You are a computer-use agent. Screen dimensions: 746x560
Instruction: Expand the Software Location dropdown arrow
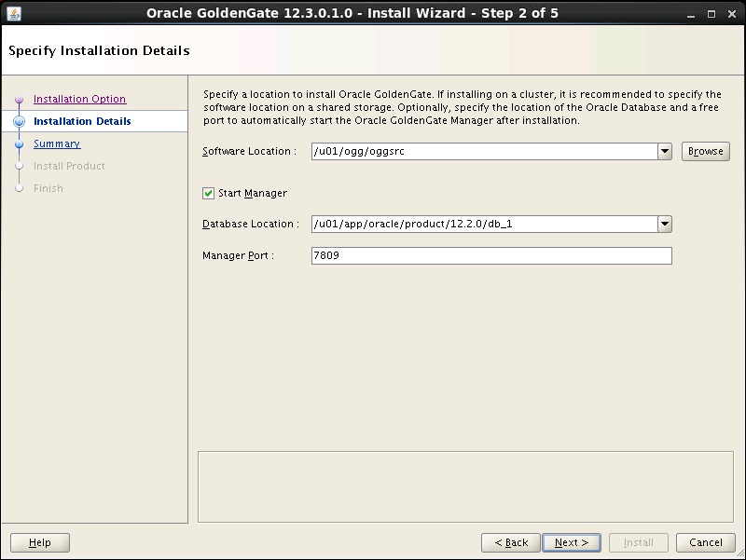[x=665, y=152]
